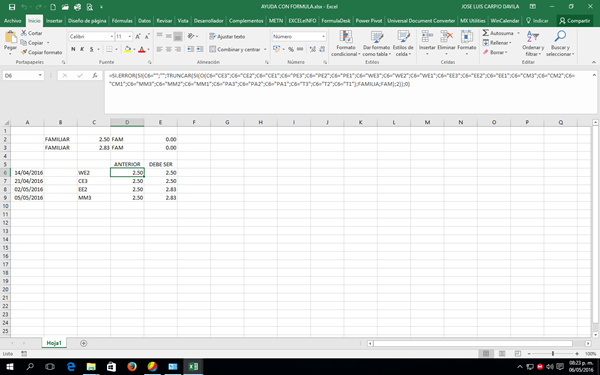Viewport: 600px width, 375px height.
Task: Open Formato condicional icon
Action: click(x=346, y=37)
